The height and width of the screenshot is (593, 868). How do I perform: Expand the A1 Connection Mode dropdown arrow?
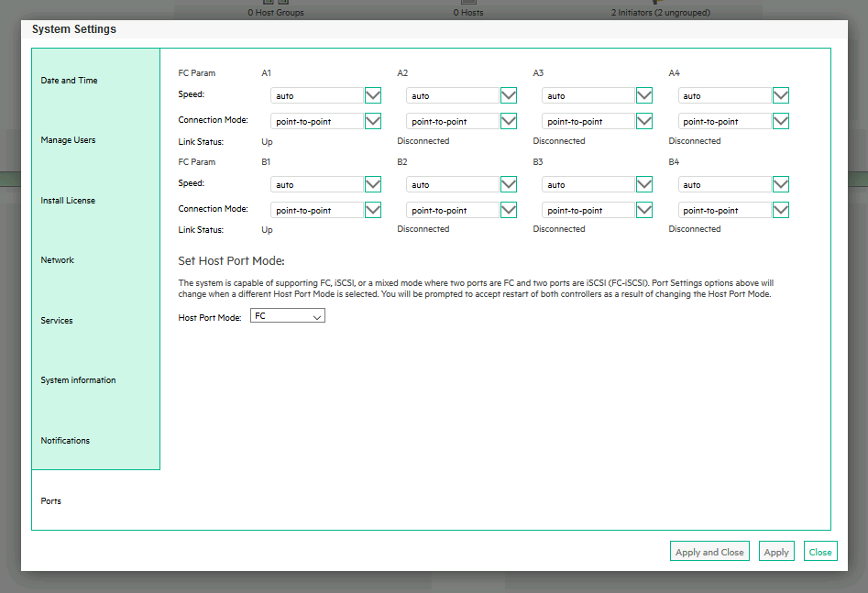(x=373, y=121)
